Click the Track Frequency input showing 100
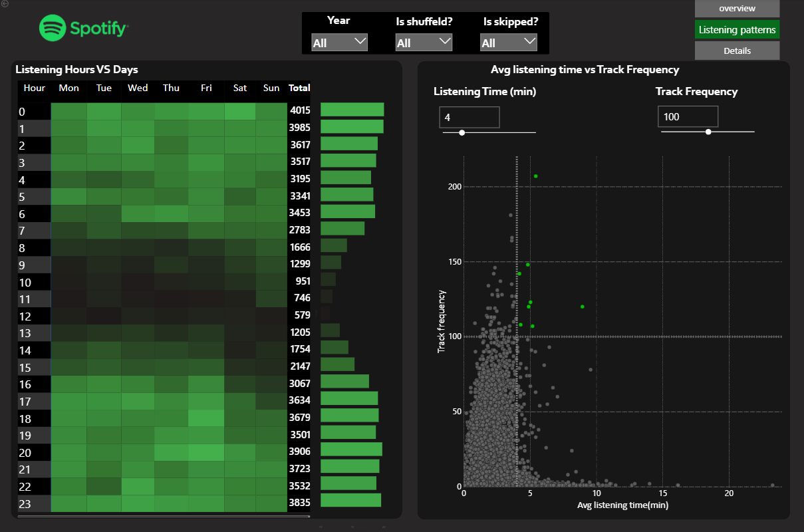Image resolution: width=804 pixels, height=532 pixels. click(x=688, y=116)
